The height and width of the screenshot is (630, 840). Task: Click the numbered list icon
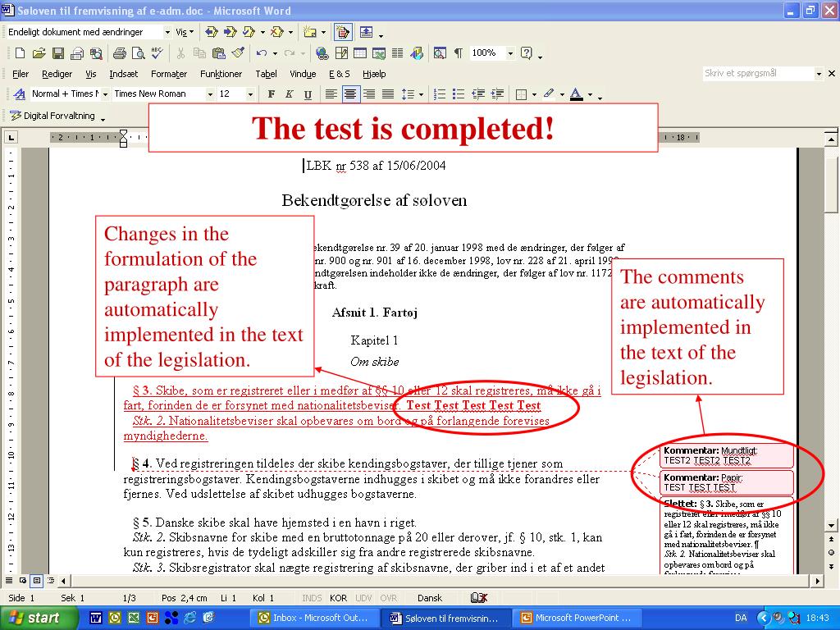point(440,94)
